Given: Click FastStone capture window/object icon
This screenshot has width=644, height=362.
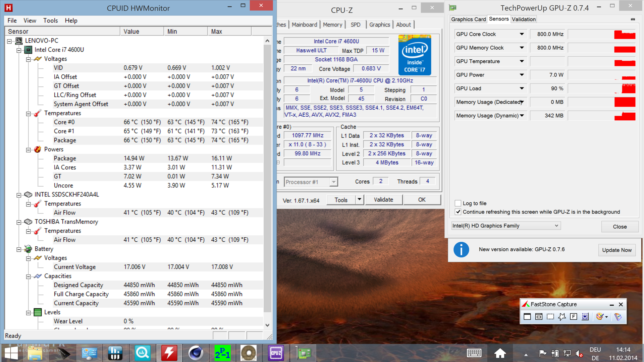Looking at the screenshot, I should click(x=539, y=317).
